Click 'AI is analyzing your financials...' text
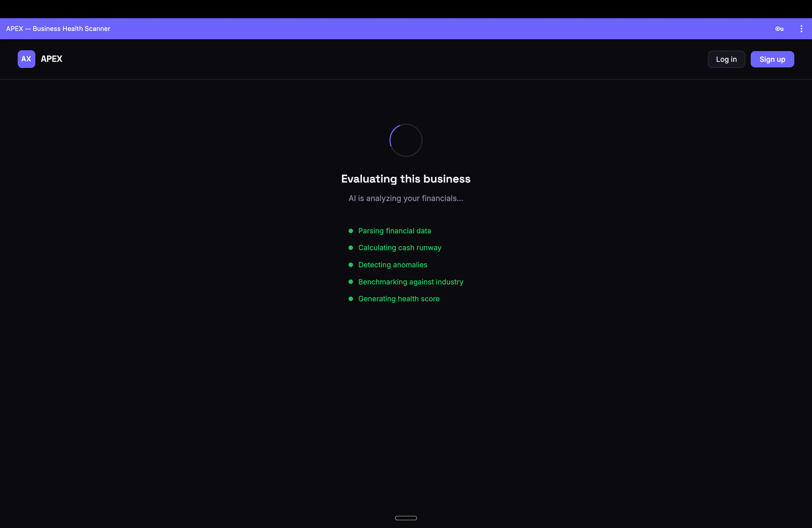The image size is (812, 528). (x=406, y=199)
